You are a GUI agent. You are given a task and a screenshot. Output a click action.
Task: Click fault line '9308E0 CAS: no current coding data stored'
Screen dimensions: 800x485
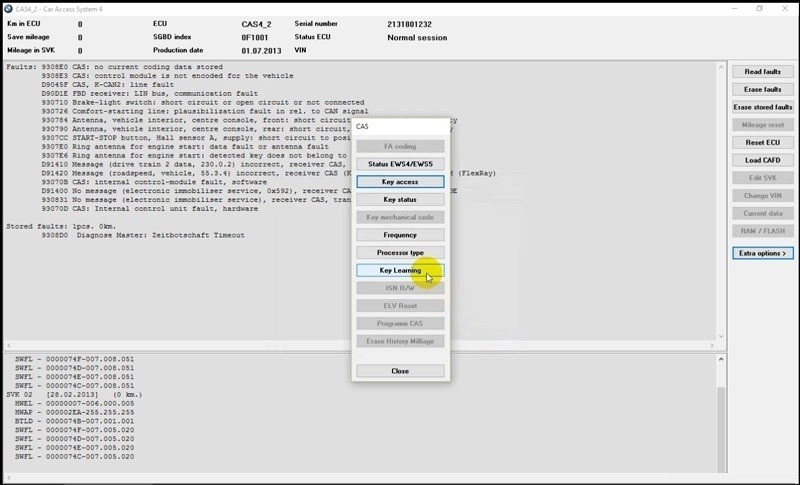pos(132,67)
